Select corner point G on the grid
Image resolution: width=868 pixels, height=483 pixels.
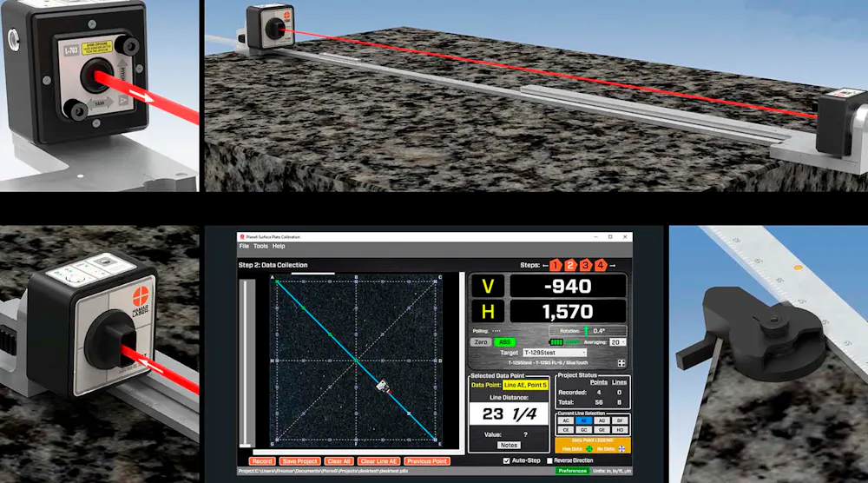pos(277,440)
